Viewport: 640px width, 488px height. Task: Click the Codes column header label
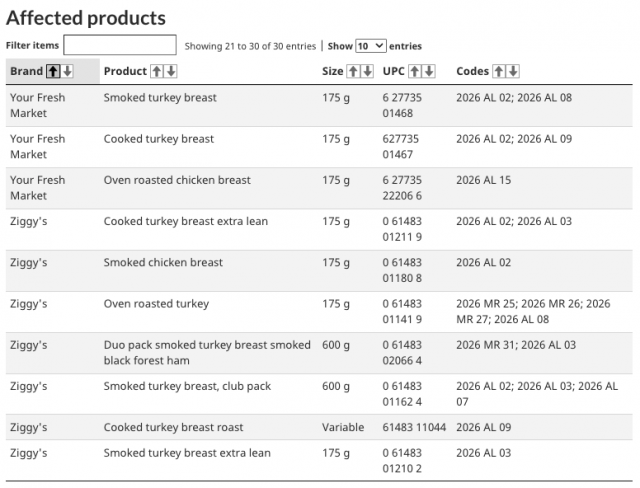click(472, 71)
